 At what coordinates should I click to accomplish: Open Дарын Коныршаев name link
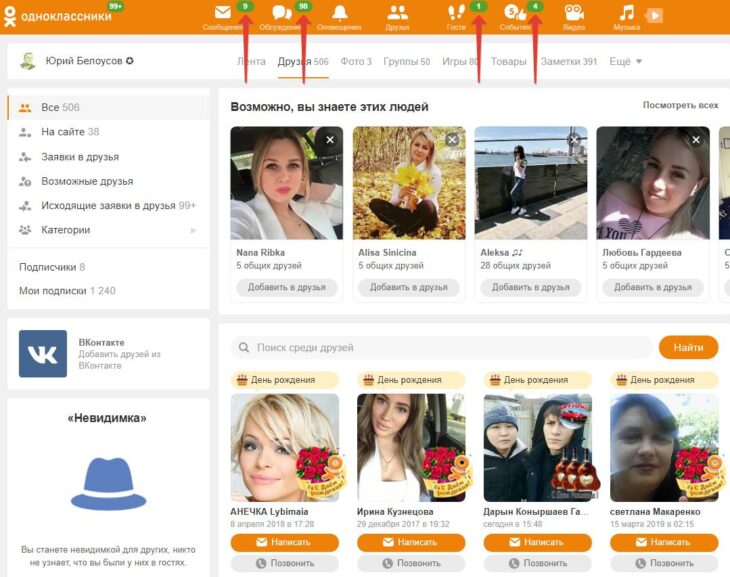pos(536,511)
